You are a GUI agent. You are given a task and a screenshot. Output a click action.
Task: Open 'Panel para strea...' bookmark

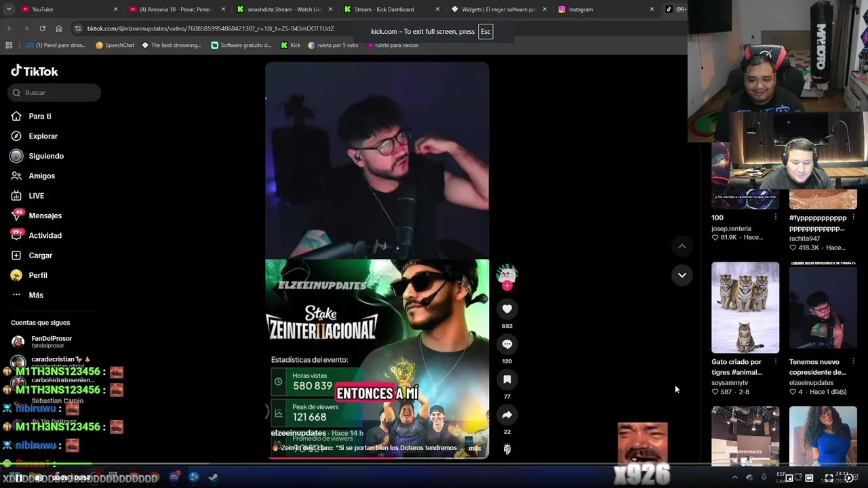[56, 45]
